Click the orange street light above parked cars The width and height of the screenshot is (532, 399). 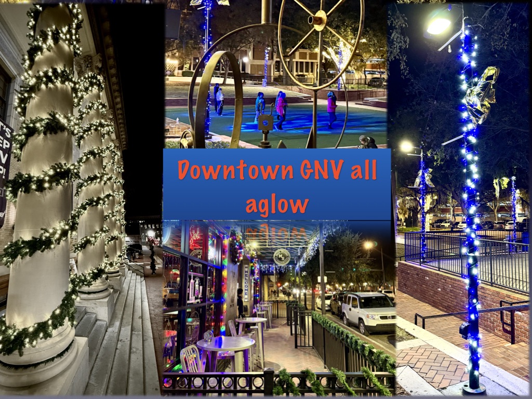click(369, 245)
